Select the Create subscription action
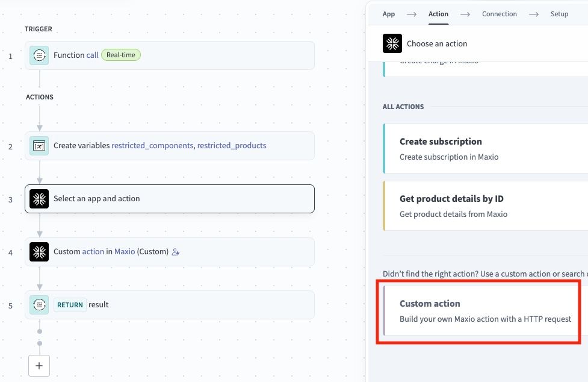 tap(485, 148)
